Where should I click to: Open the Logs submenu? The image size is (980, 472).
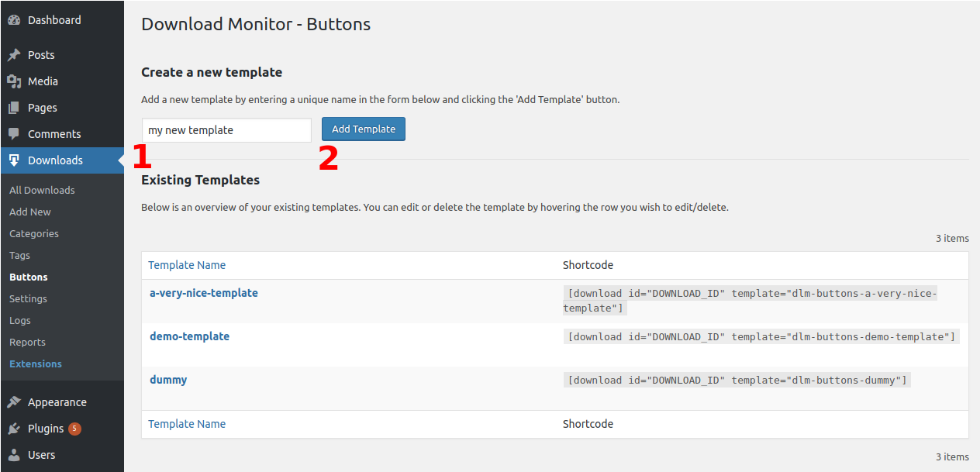pyautogui.click(x=20, y=320)
